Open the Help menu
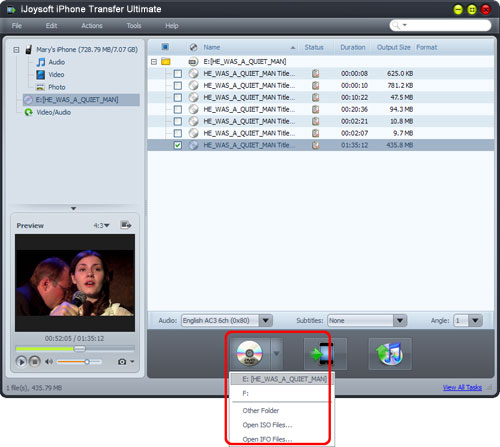Image resolution: width=500 pixels, height=447 pixels. 172,26
